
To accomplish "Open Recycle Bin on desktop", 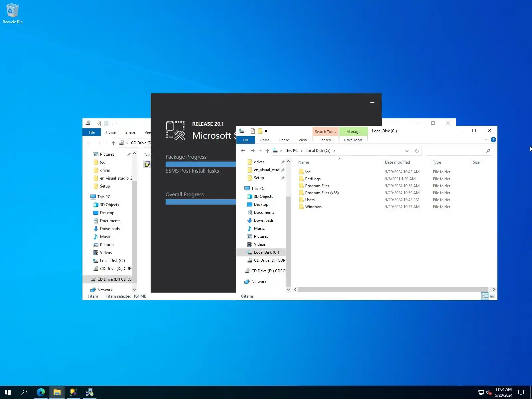I will tap(12, 14).
